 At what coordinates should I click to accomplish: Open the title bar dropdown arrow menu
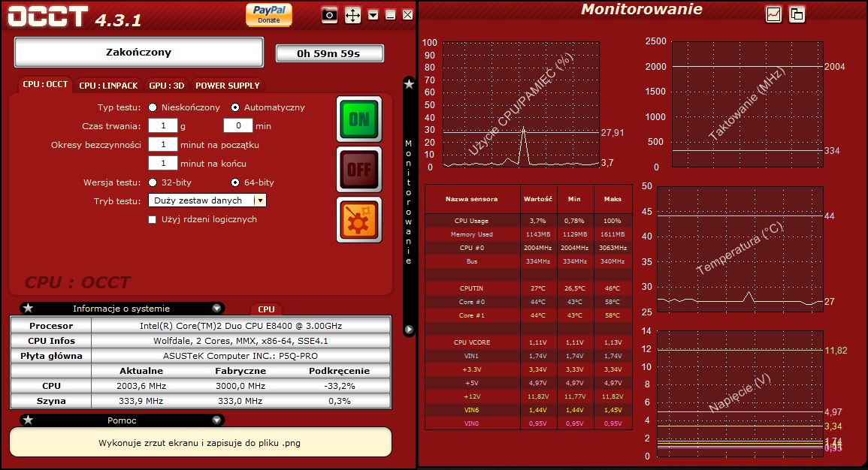[373, 15]
